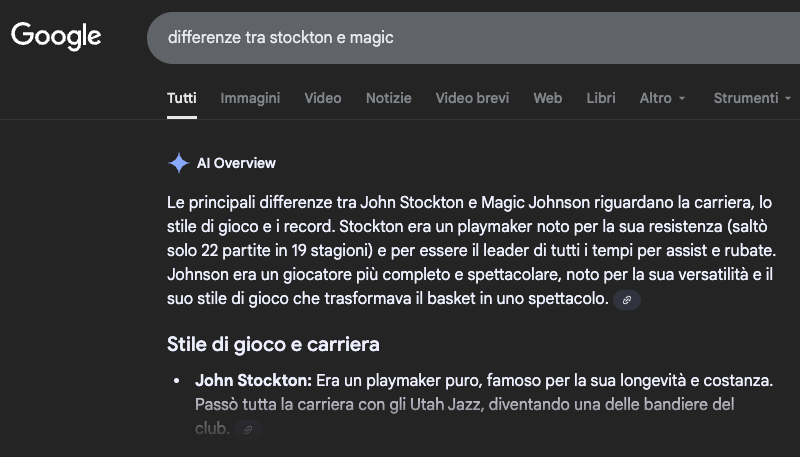Open source link icon after 'uno spettacolo.'
The width and height of the screenshot is (800, 457).
[x=627, y=300]
